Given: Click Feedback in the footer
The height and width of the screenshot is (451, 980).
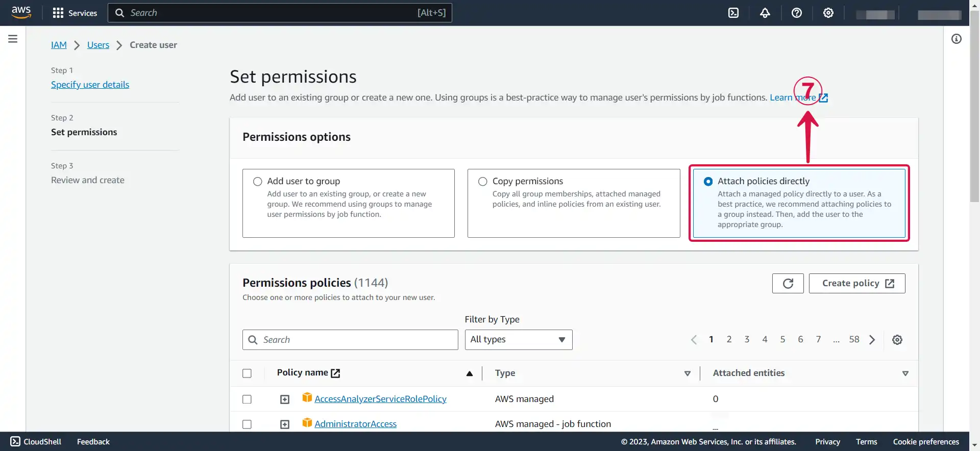Looking at the screenshot, I should point(93,441).
